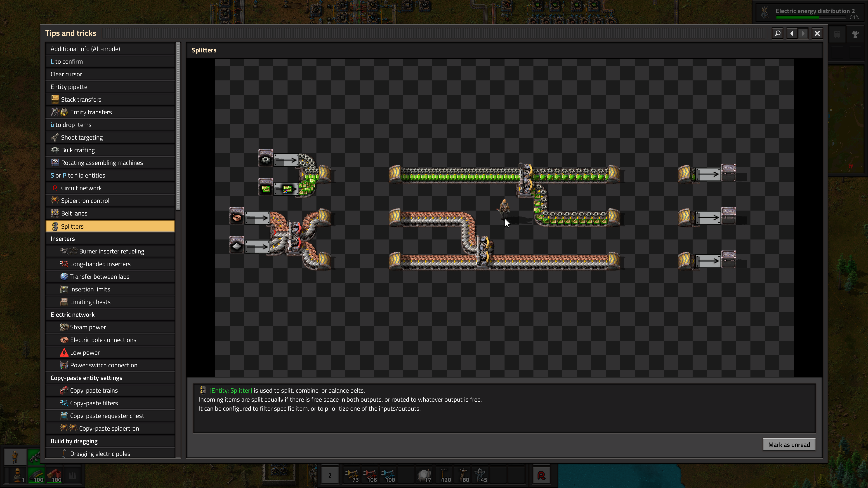The image size is (868, 488).
Task: Click the Entity: Splitter link
Action: [x=231, y=390]
